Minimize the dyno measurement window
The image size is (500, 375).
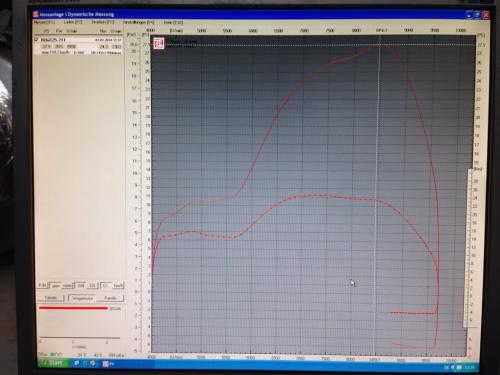click(470, 14)
